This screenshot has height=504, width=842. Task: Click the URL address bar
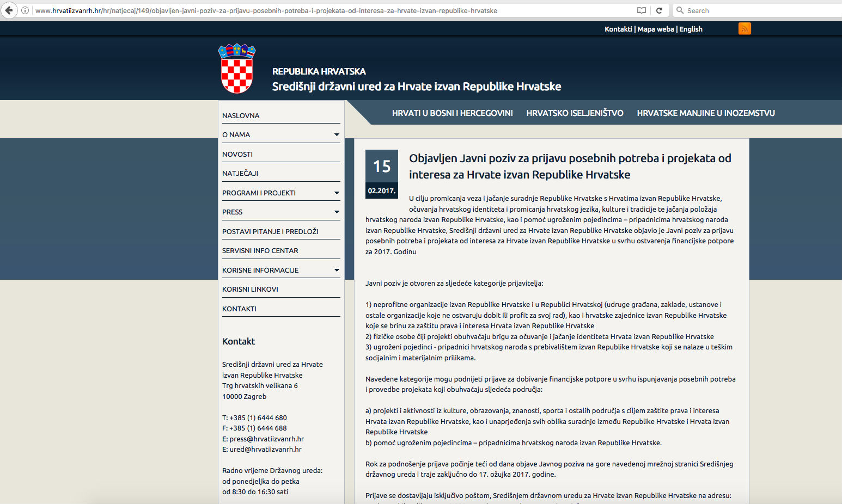(x=327, y=10)
